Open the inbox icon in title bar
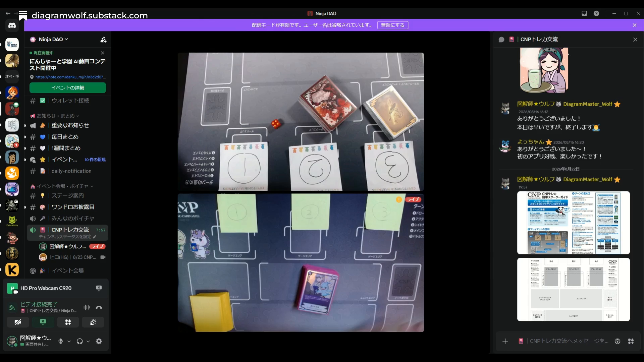This screenshot has height=362, width=644. point(584,13)
